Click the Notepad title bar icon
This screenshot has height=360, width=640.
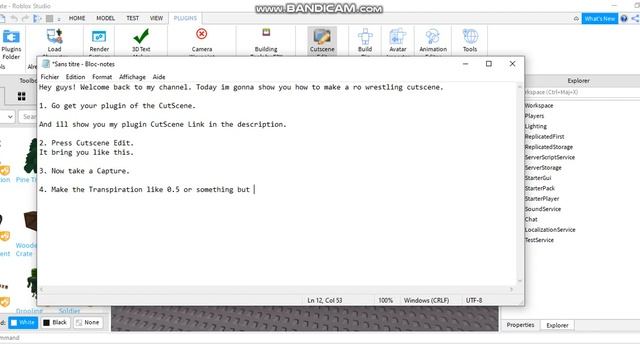point(46,64)
